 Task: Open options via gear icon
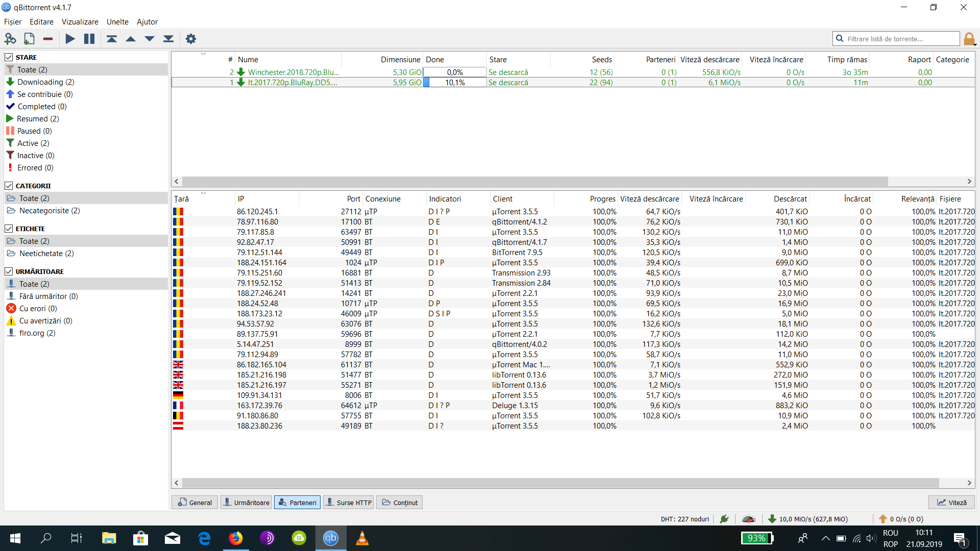point(191,39)
